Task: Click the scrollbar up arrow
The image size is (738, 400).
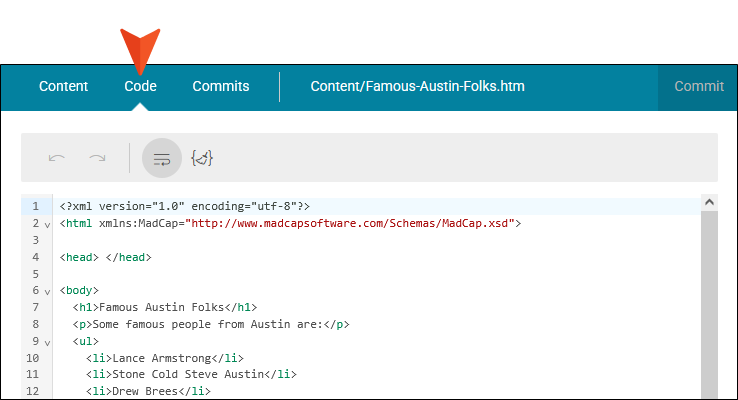Action: click(709, 202)
